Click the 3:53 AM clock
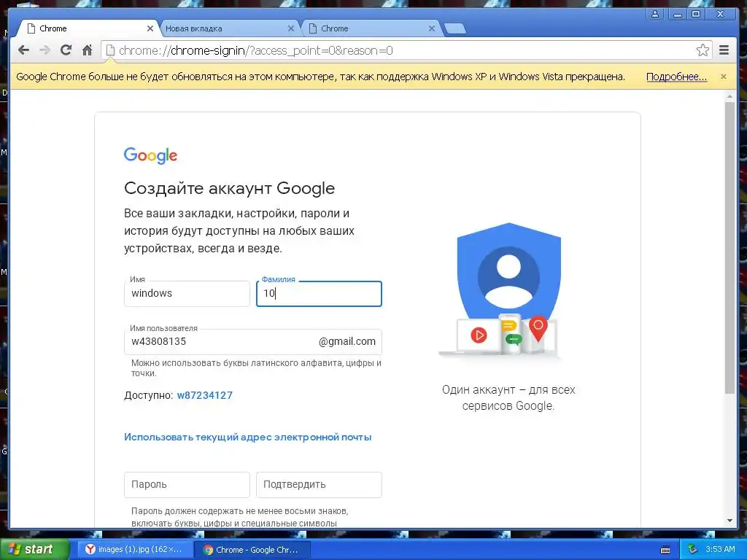747x560 pixels. tap(720, 550)
